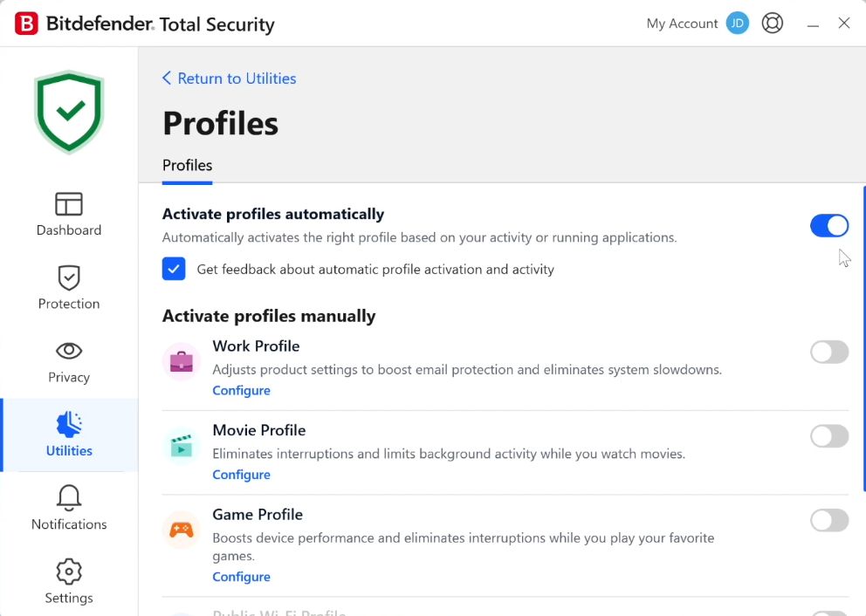Image resolution: width=866 pixels, height=616 pixels.
Task: Turn on the Movie Profile switch
Action: click(828, 436)
